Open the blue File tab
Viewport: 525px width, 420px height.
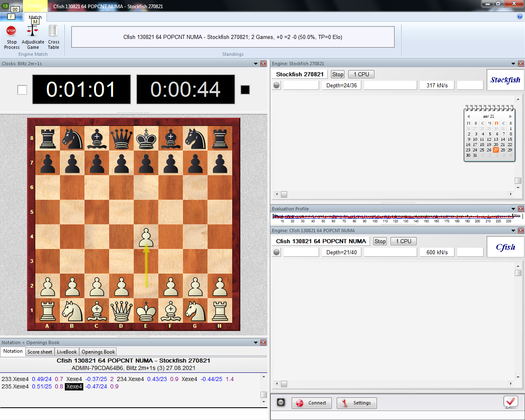point(11,17)
